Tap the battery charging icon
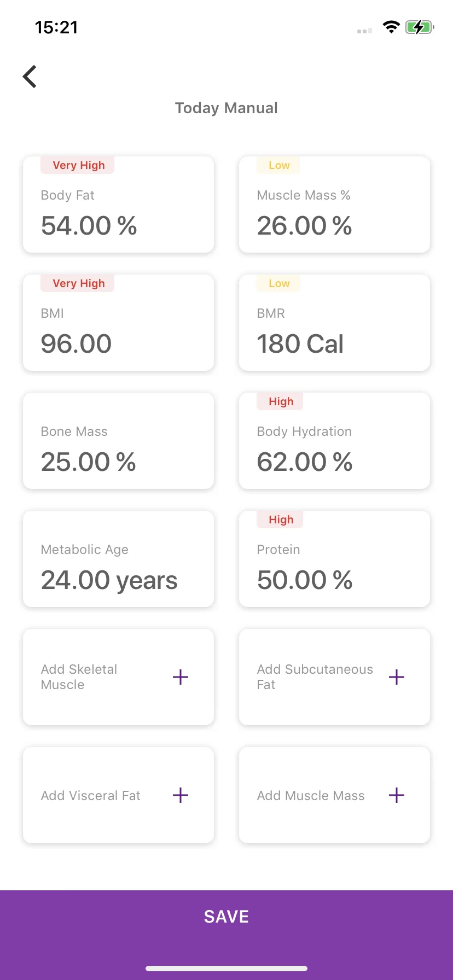This screenshot has width=453, height=980. click(420, 27)
